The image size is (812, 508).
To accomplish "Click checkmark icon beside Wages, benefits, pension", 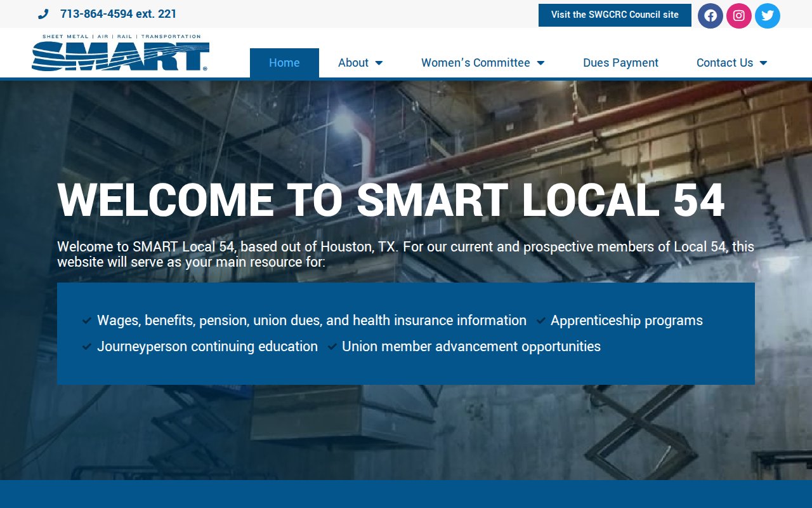I will (x=87, y=321).
